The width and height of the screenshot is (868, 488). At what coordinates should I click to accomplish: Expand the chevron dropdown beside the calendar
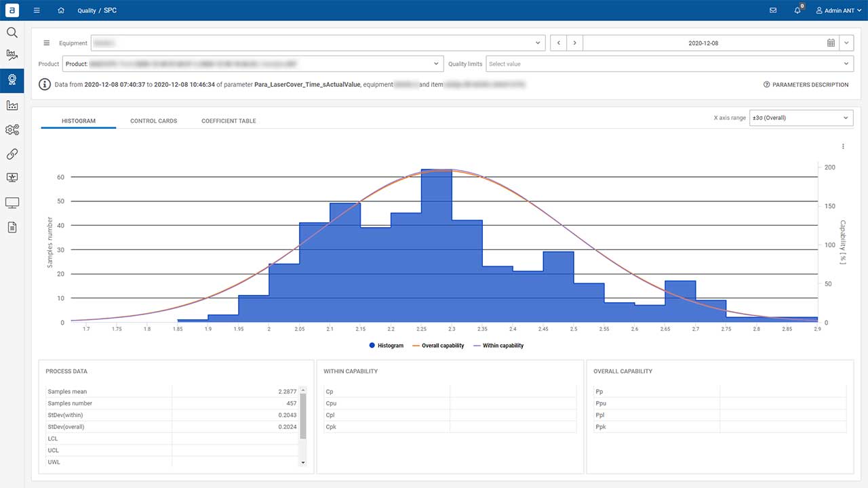click(846, 43)
